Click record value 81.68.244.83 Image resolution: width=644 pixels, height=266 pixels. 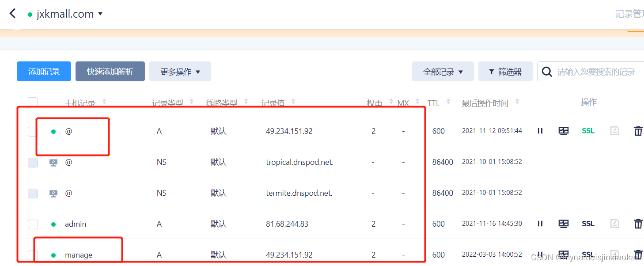point(287,224)
